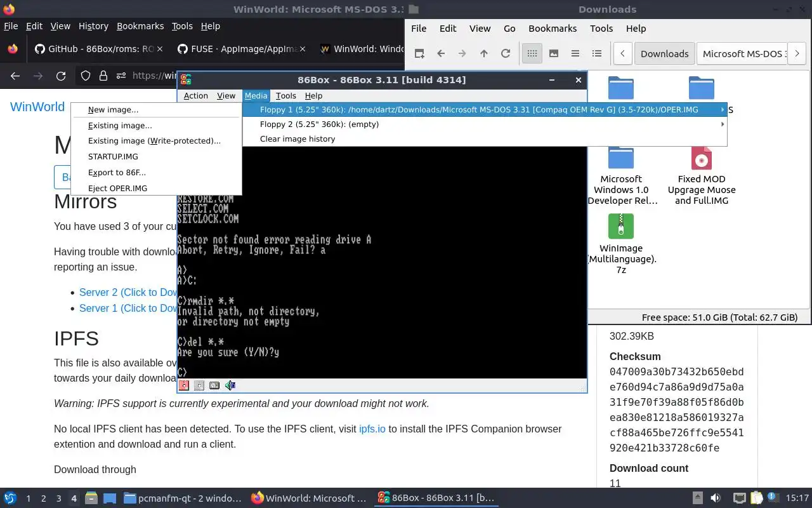812x508 pixels.
Task: Go forward in the file manager
Action: point(462,53)
